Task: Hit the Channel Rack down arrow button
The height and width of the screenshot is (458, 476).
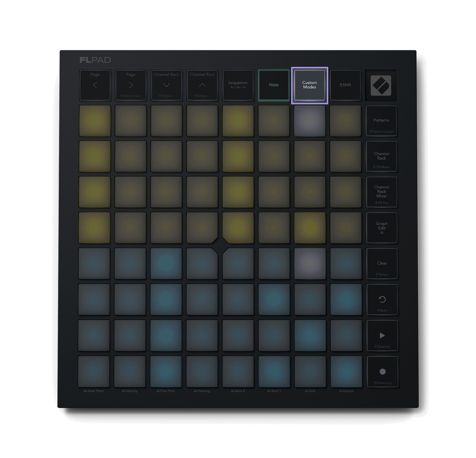Action: tap(166, 85)
